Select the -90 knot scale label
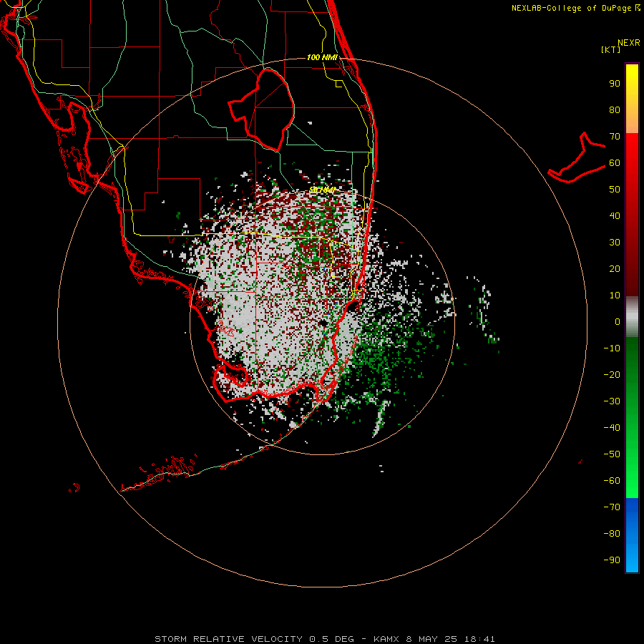 [x=612, y=560]
